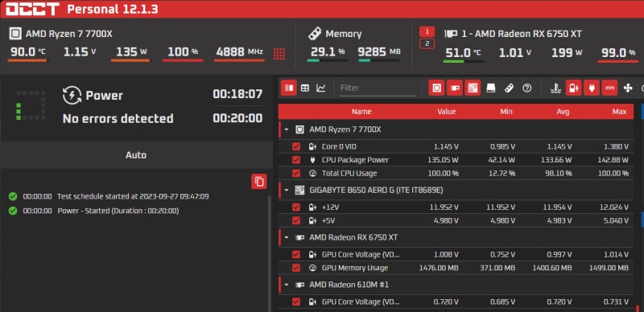The image size is (644, 312).
Task: Click the 4888 MHz CPU clock reading
Action: [239, 51]
